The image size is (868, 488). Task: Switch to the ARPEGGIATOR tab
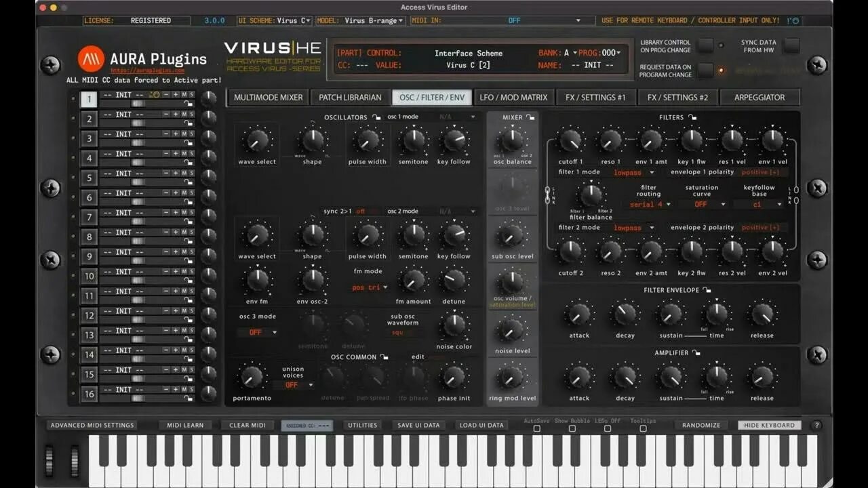tap(759, 97)
